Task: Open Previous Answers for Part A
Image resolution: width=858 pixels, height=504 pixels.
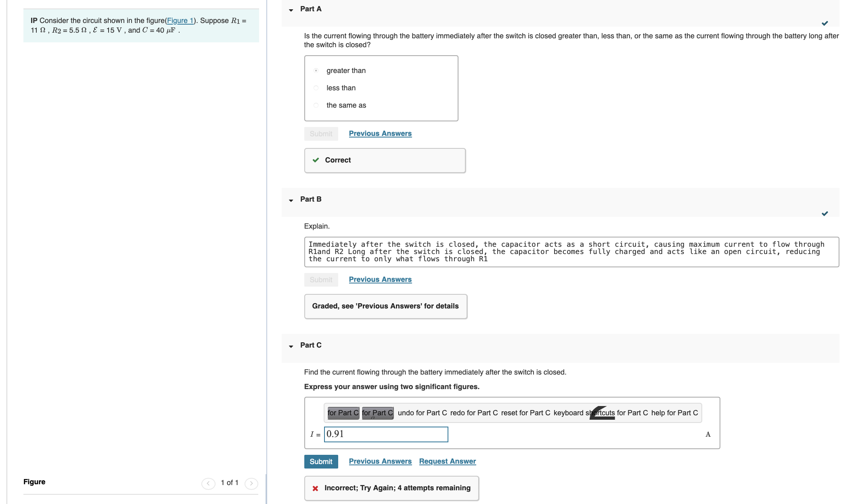Action: click(x=380, y=133)
